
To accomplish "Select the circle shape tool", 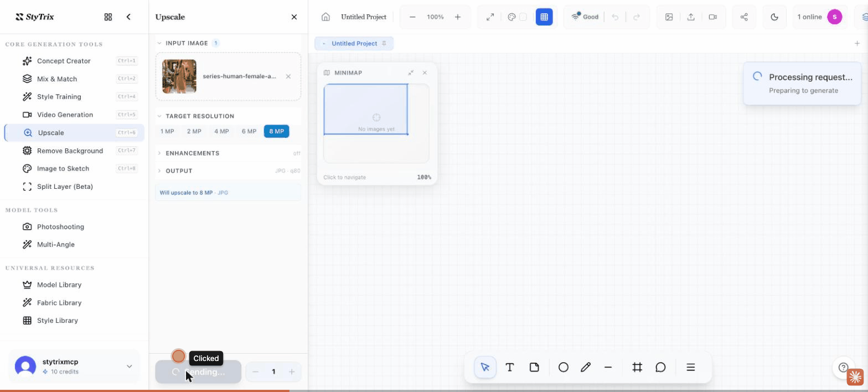I will point(564,367).
